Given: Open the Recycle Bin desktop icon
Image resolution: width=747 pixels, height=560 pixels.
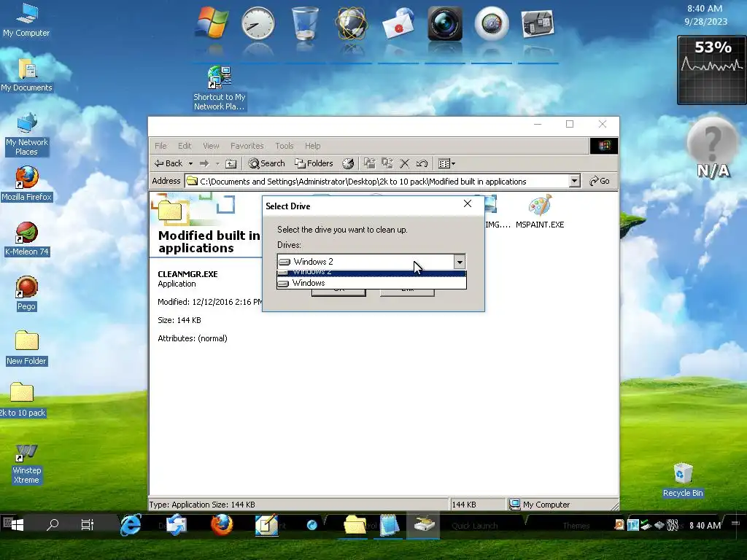Looking at the screenshot, I should pos(683,480).
